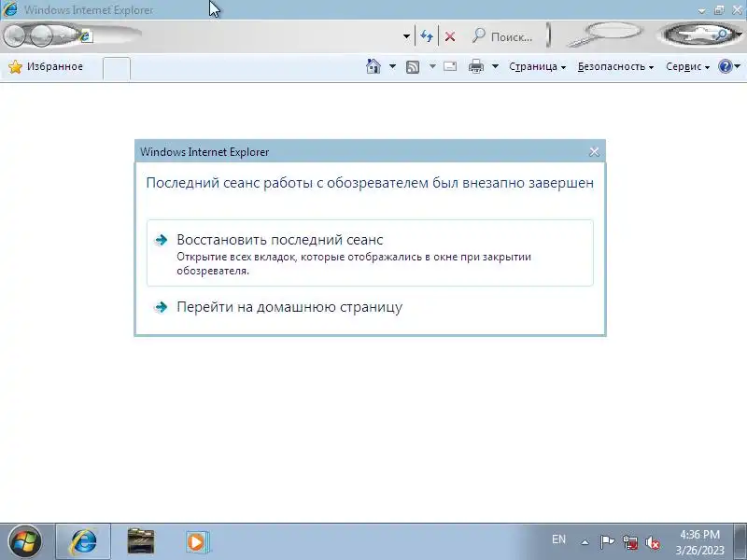747x560 pixels.
Task: Click Internet Explorer taskbar icon
Action: (83, 542)
